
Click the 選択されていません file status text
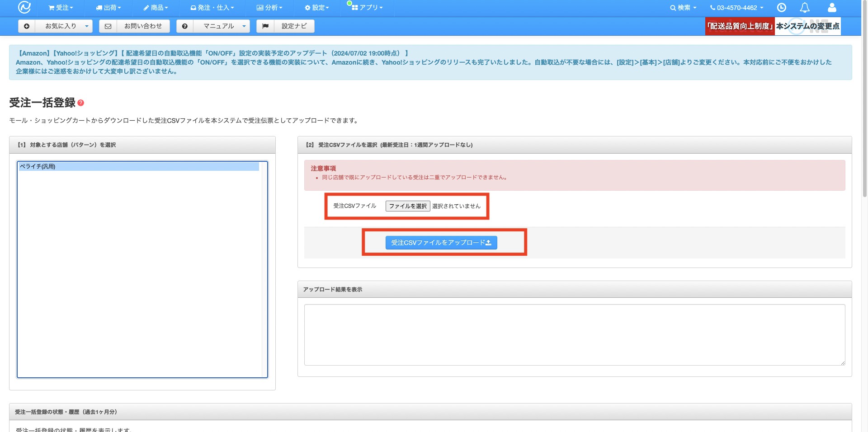(x=456, y=206)
